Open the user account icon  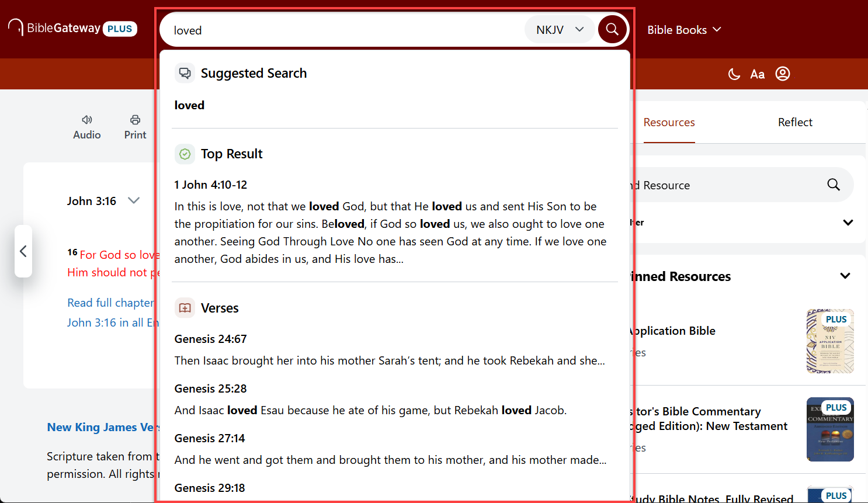coord(783,74)
